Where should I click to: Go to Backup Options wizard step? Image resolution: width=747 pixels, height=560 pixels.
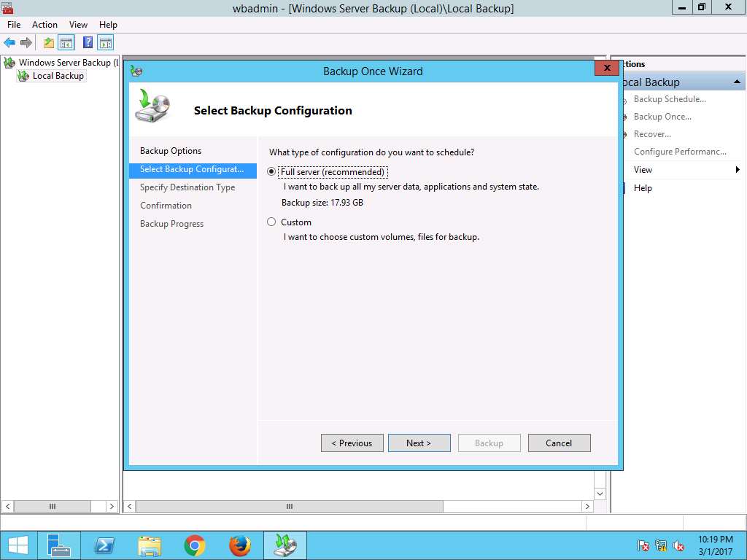point(171,151)
